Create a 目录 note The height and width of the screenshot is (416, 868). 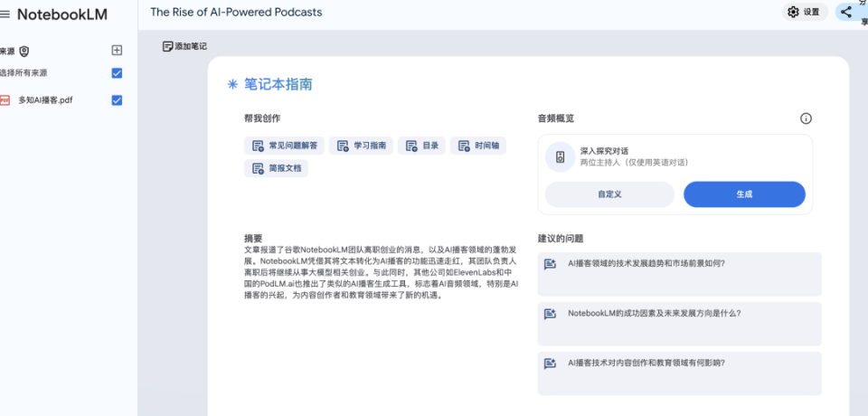click(421, 146)
